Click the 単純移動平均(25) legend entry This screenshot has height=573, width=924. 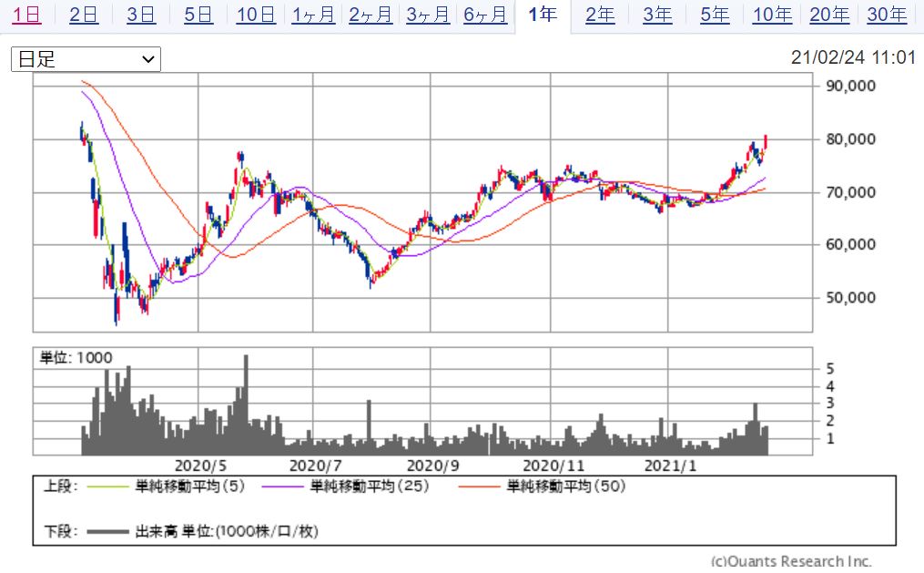click(370, 486)
